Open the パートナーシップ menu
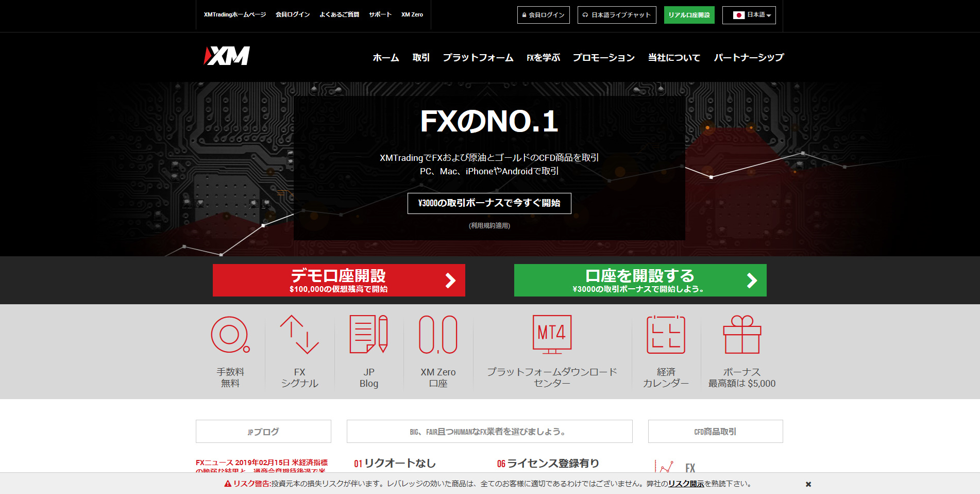Image resolution: width=980 pixels, height=494 pixels. point(749,58)
